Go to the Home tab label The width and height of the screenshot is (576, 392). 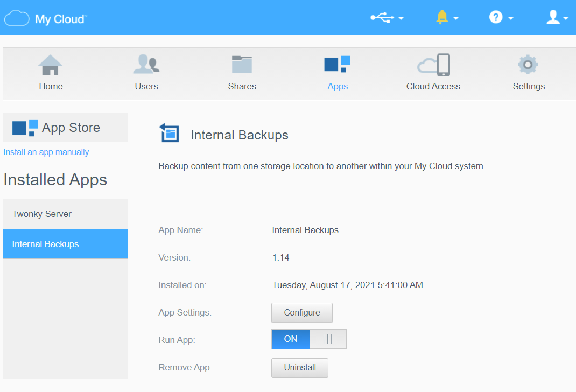(51, 86)
